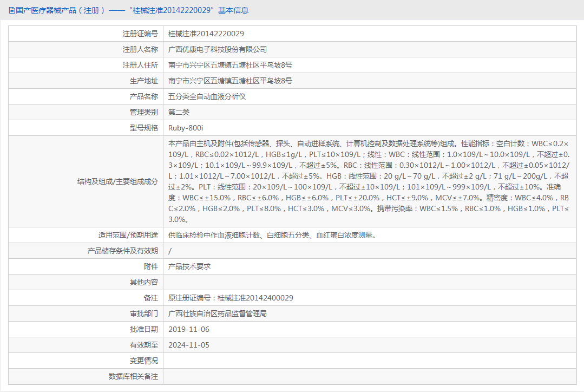Viewport: 584px width, 392px height.
Task: Select the address in 注册人住所 row
Action: coord(230,65)
